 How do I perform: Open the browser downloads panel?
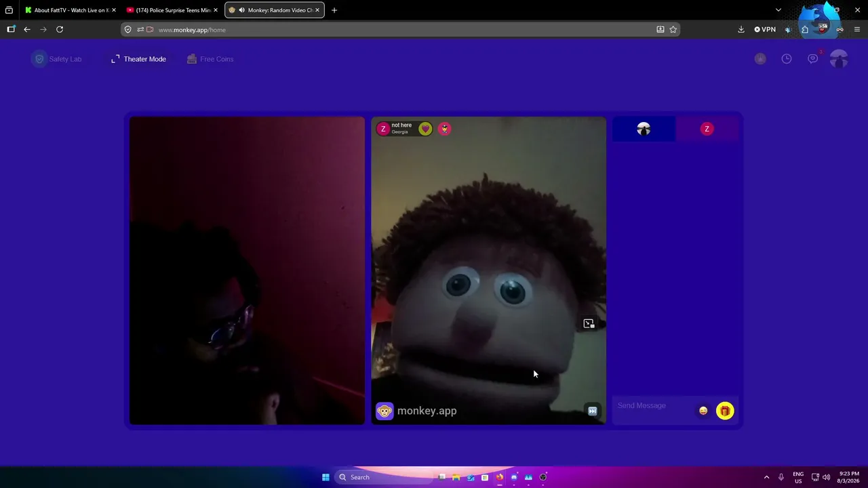tap(741, 29)
